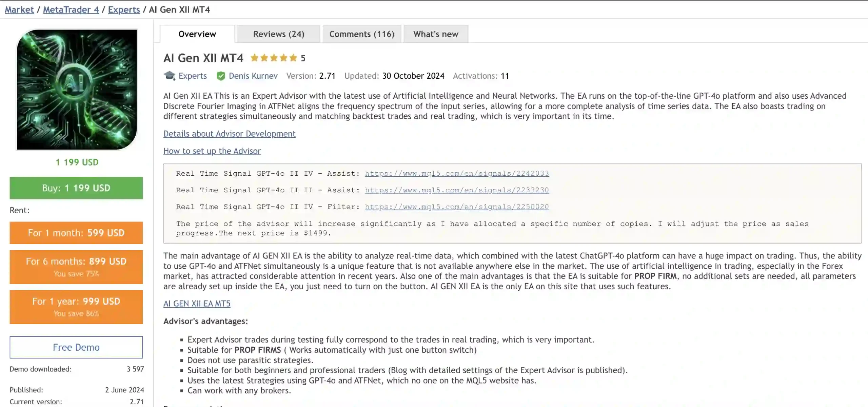
Task: Switch to the Reviews (24) tab
Action: click(279, 34)
